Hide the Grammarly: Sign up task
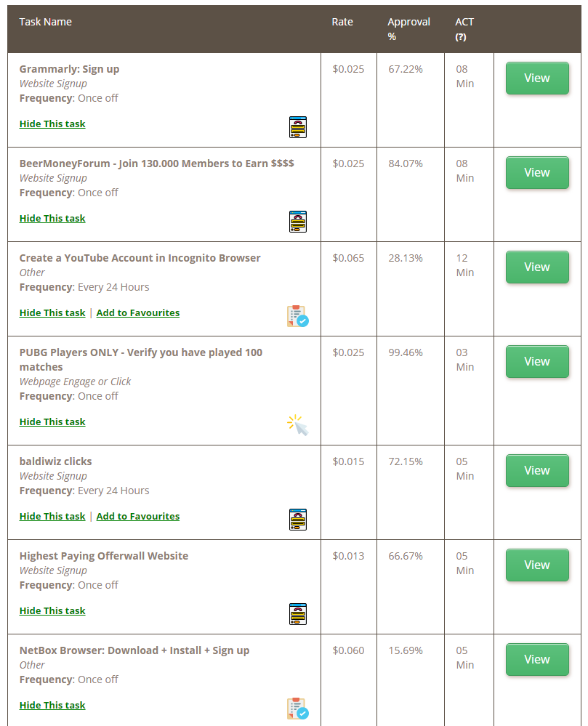Viewport: 588px width, 726px height. [52, 124]
